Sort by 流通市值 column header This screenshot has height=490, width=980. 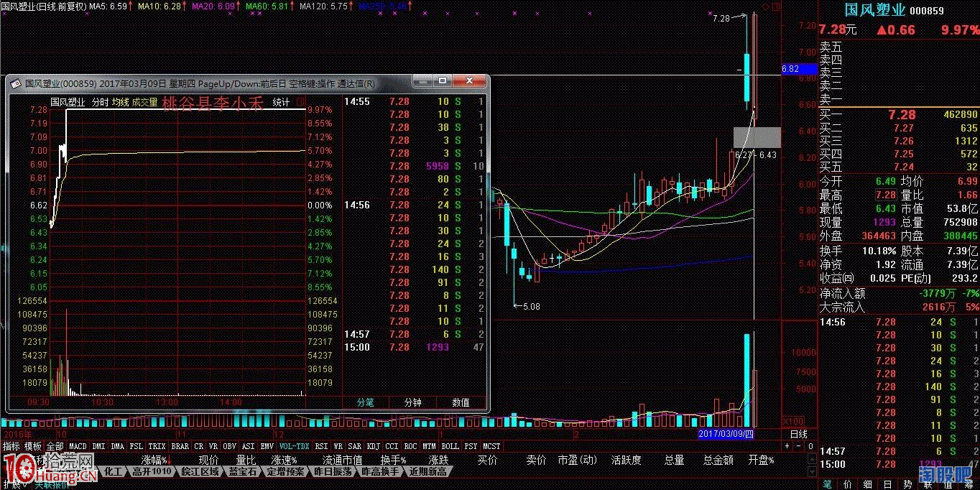point(342,460)
